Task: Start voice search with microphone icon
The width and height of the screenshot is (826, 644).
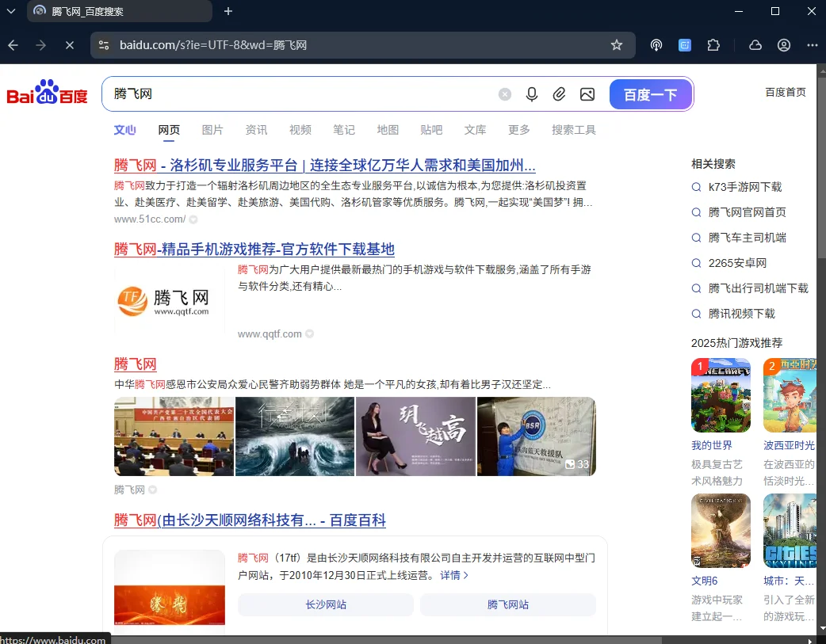Action: pos(532,94)
